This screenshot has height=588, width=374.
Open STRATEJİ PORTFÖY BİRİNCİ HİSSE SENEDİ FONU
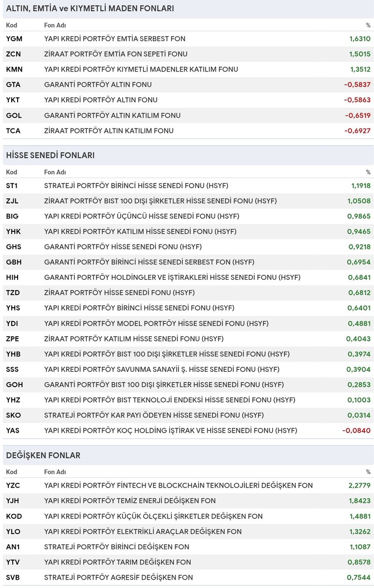136,186
